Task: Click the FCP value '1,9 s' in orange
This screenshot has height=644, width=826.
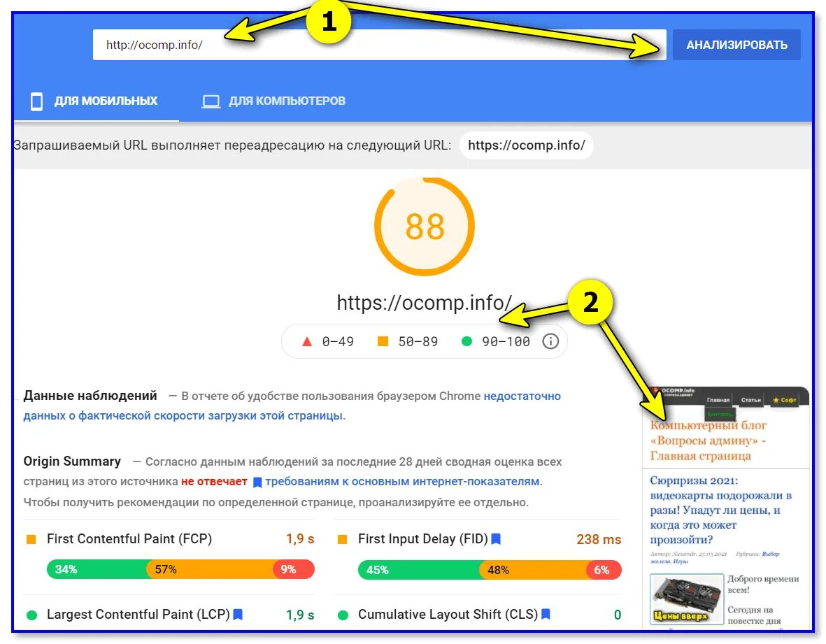Action: [300, 538]
